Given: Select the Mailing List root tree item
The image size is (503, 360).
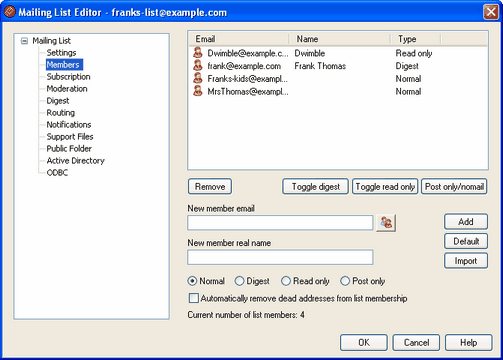Looking at the screenshot, I should coord(51,41).
